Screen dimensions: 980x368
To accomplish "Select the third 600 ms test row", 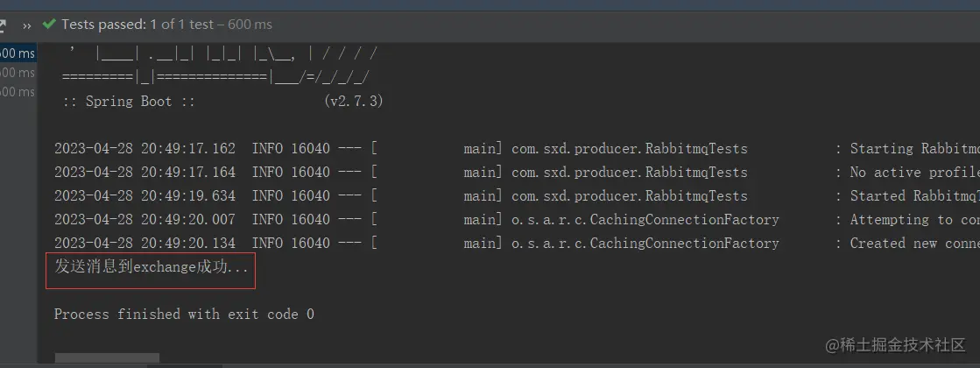I will (18, 92).
